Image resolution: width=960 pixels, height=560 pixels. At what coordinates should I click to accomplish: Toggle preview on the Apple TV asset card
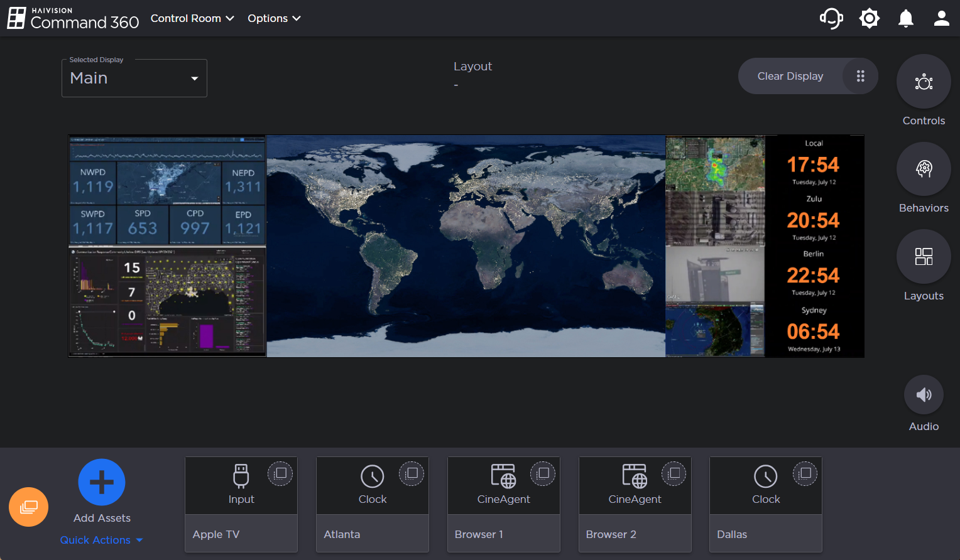pyautogui.click(x=280, y=474)
